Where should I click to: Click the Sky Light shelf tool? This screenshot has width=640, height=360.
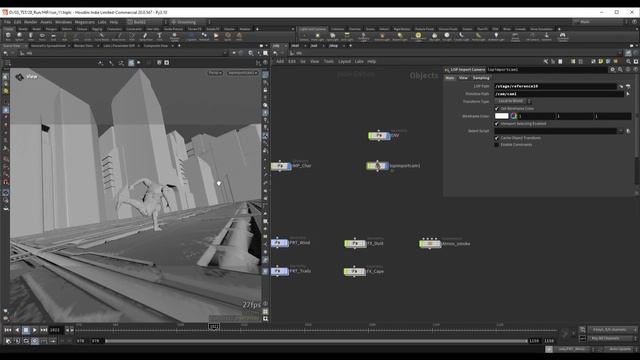[x=435, y=37]
